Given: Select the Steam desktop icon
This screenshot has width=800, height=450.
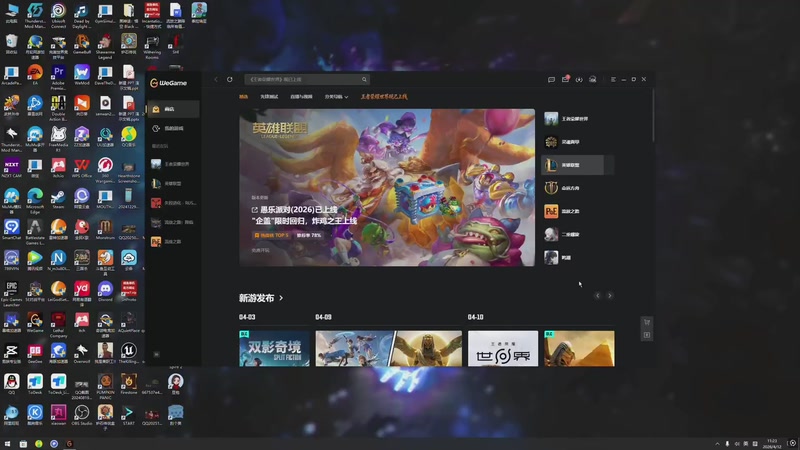Looking at the screenshot, I should 58,199.
